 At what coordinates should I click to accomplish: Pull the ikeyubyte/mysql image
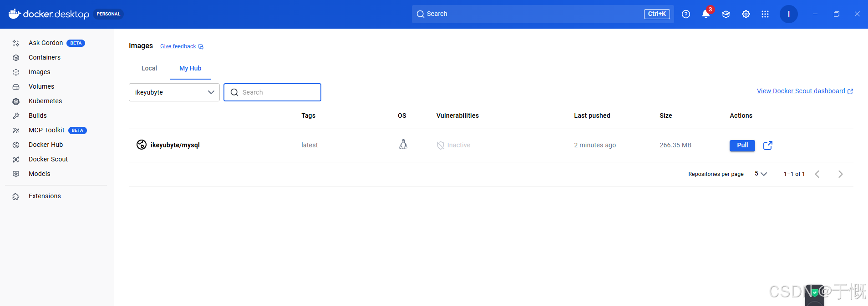pyautogui.click(x=742, y=145)
